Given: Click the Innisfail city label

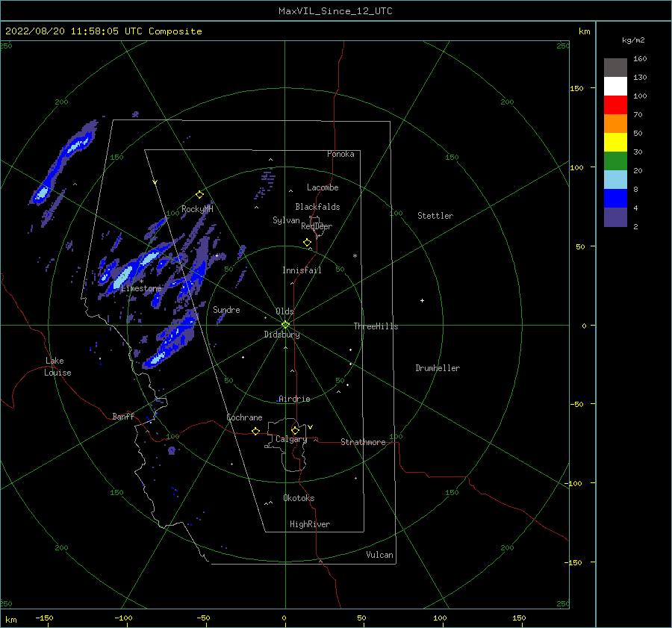Looking at the screenshot, I should 302,270.
